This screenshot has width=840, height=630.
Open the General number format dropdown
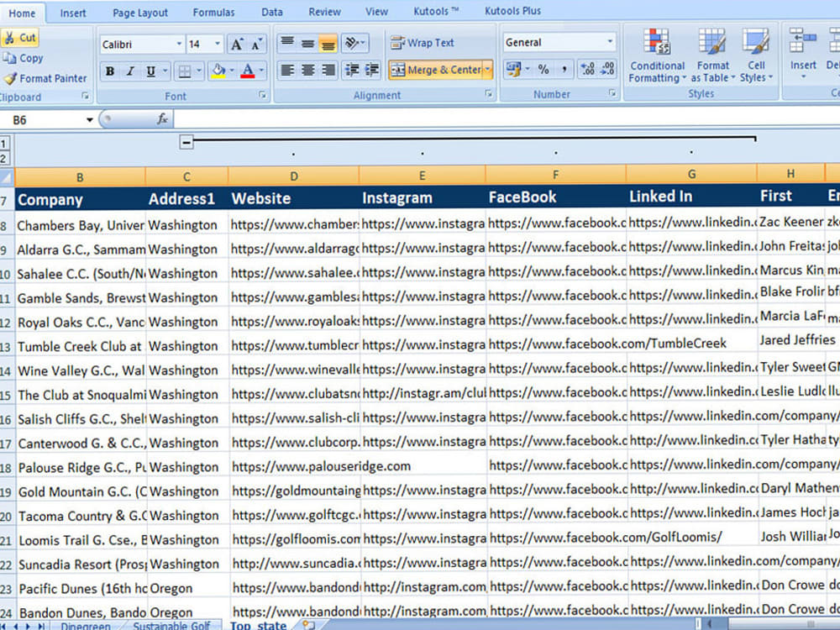pos(610,42)
